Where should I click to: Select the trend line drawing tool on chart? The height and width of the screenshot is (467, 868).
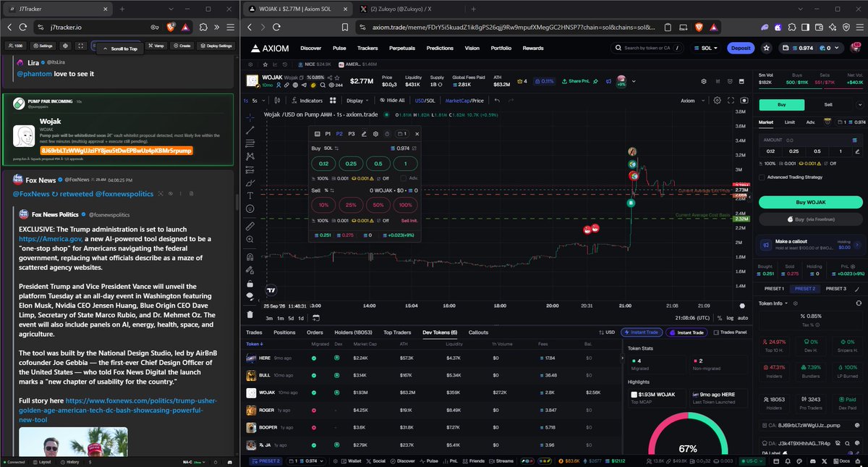point(250,130)
